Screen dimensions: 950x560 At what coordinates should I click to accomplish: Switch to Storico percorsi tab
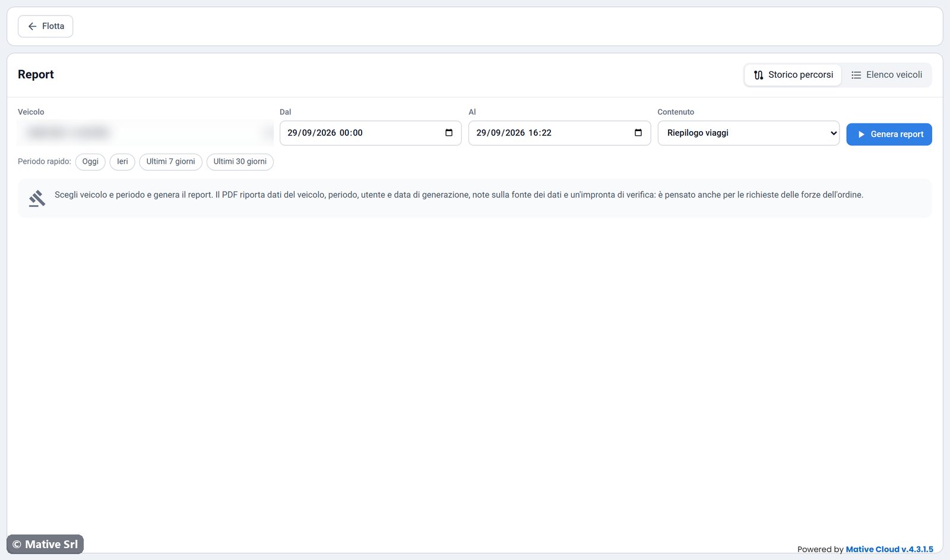(x=793, y=75)
